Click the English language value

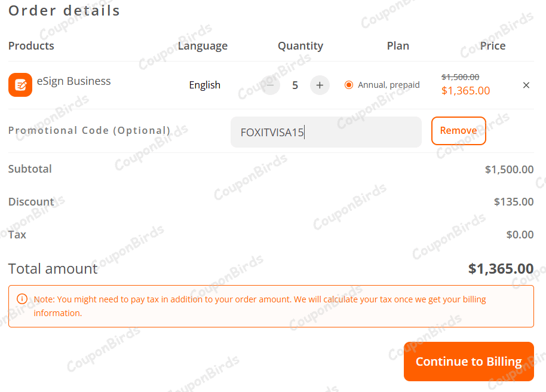[x=205, y=85]
